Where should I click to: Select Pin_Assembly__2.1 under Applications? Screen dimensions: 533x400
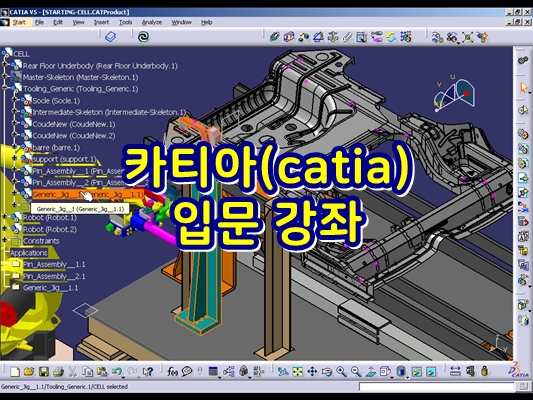pyautogui.click(x=54, y=276)
